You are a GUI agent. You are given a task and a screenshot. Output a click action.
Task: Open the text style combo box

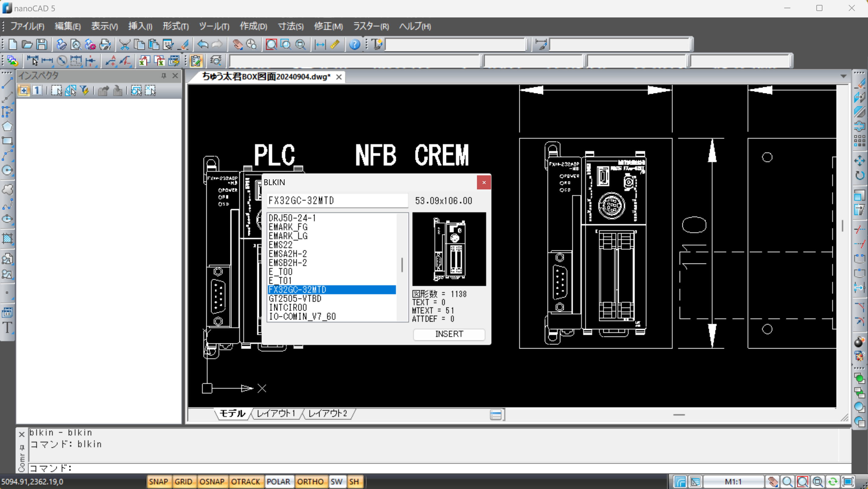click(x=456, y=44)
